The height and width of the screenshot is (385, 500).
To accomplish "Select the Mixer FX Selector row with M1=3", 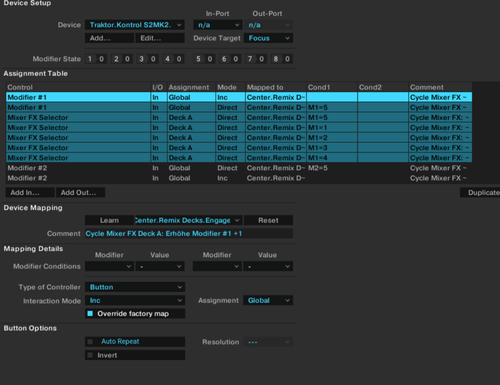I will tap(239, 148).
